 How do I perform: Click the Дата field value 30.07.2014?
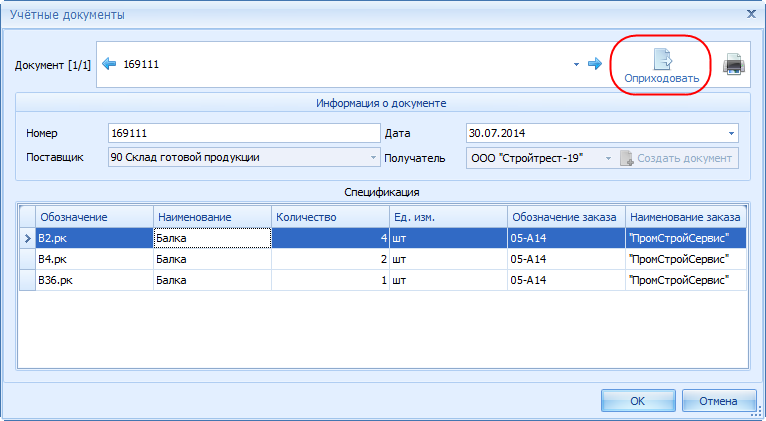(497, 133)
